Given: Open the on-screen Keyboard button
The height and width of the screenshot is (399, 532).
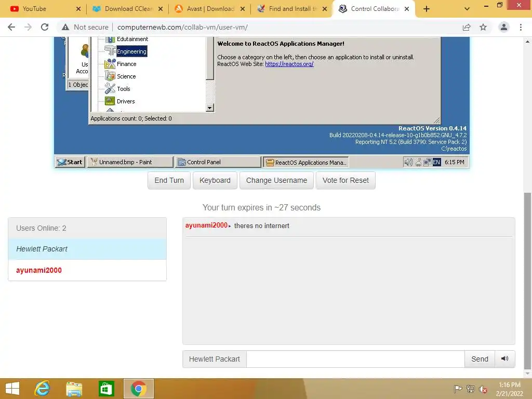Looking at the screenshot, I should pyautogui.click(x=215, y=180).
